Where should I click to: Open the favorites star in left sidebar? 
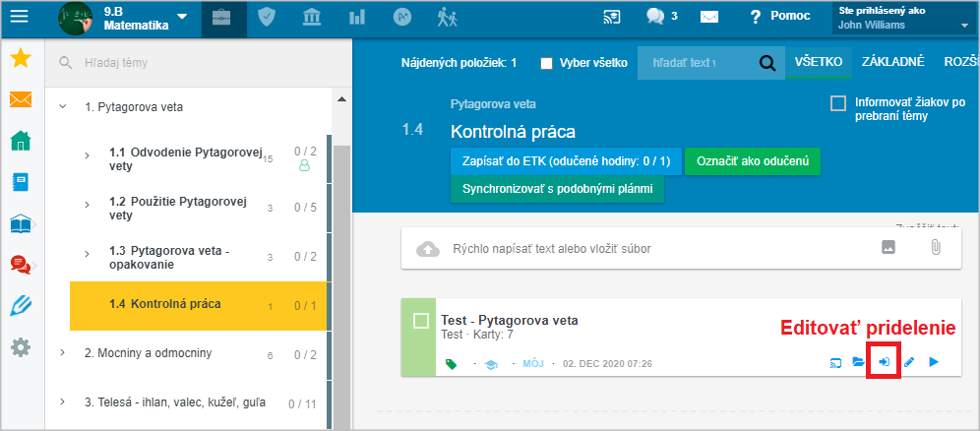pos(20,59)
